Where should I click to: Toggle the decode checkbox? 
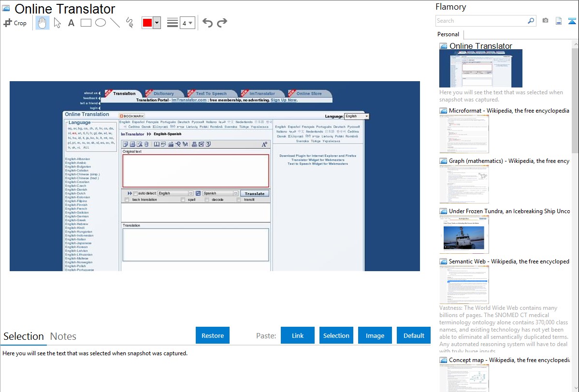[x=207, y=200]
